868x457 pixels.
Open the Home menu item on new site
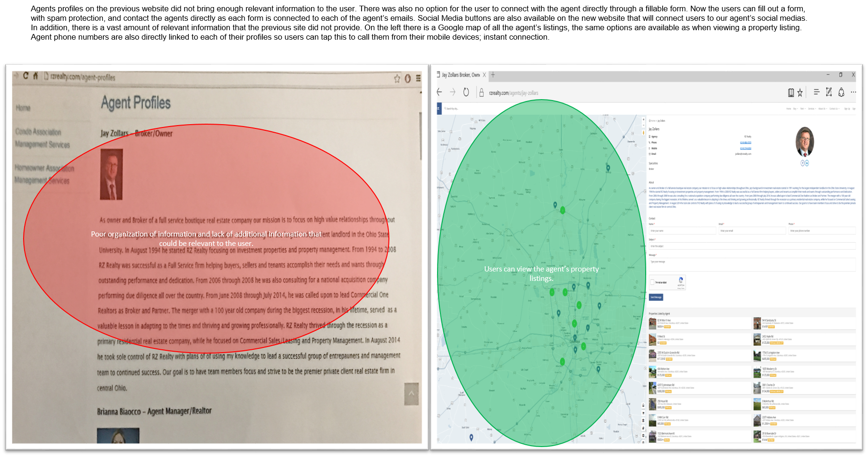pyautogui.click(x=788, y=109)
